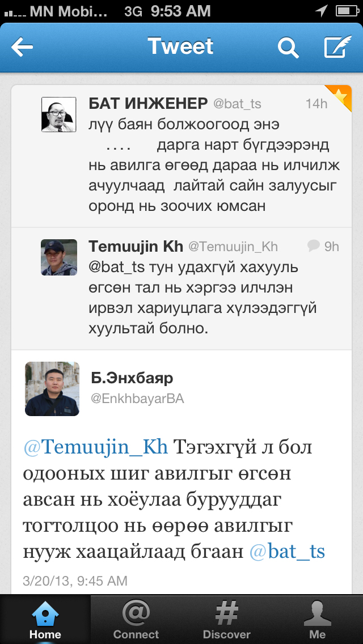
Task: Switch to the Connect tab
Action: coord(136,619)
